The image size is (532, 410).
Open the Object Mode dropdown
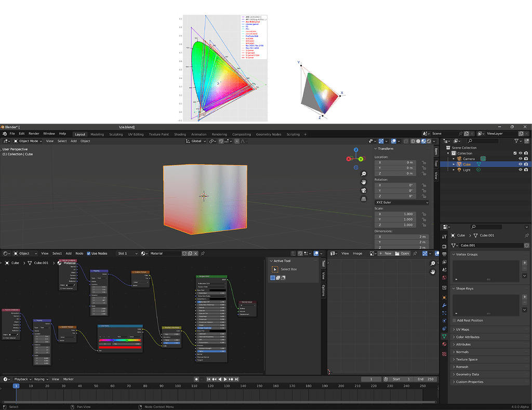[28, 141]
